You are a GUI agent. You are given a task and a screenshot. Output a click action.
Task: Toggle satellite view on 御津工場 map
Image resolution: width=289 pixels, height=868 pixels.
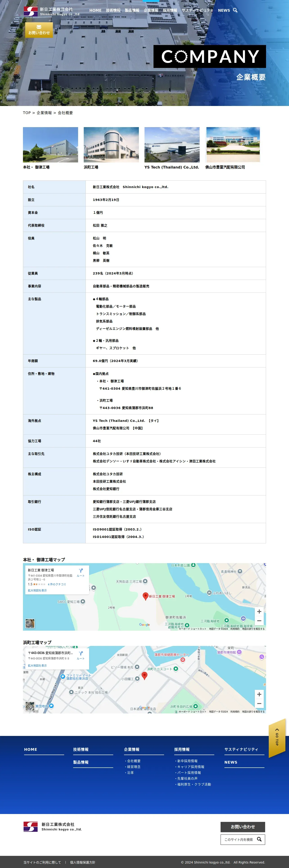(30, 623)
